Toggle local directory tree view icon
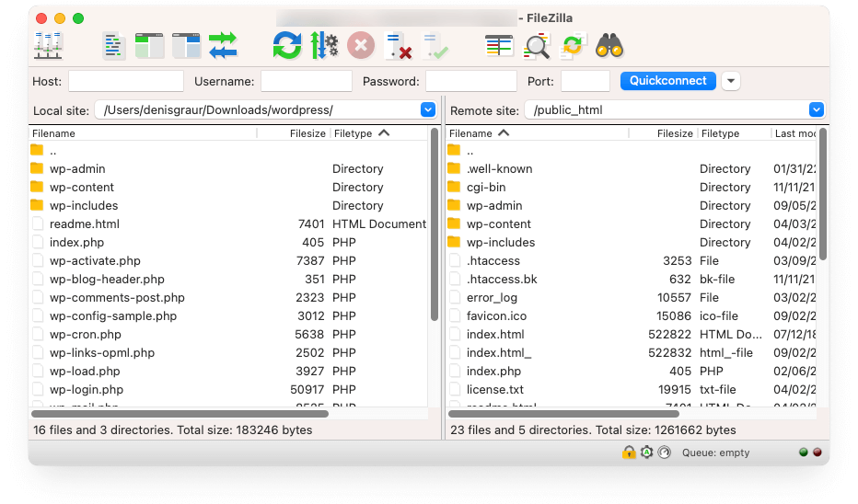 (x=149, y=46)
